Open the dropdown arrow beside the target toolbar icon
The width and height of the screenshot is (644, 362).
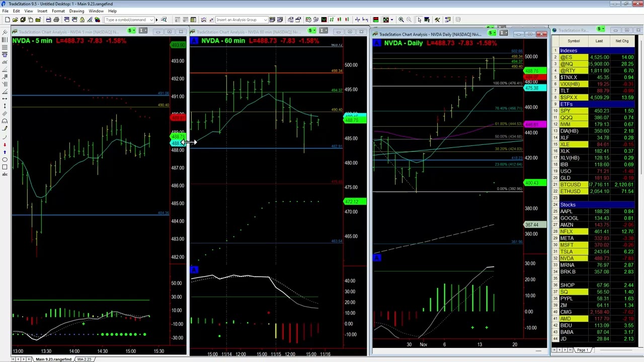point(392,20)
